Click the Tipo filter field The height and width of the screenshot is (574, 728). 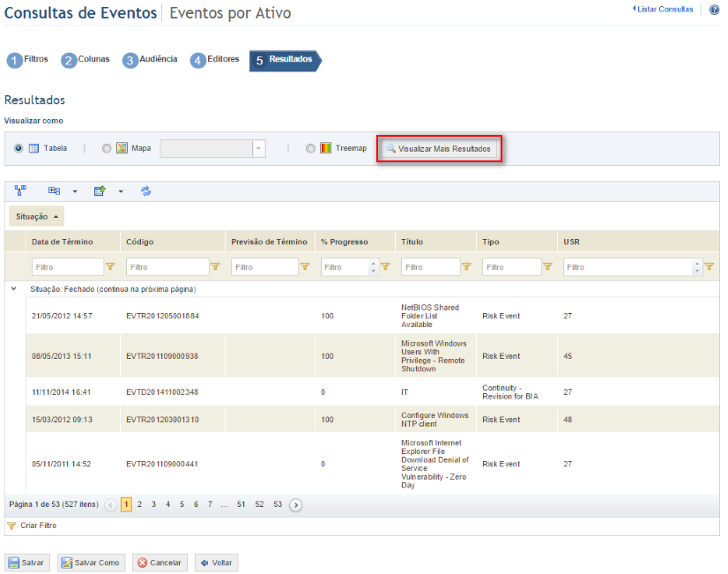pos(512,267)
